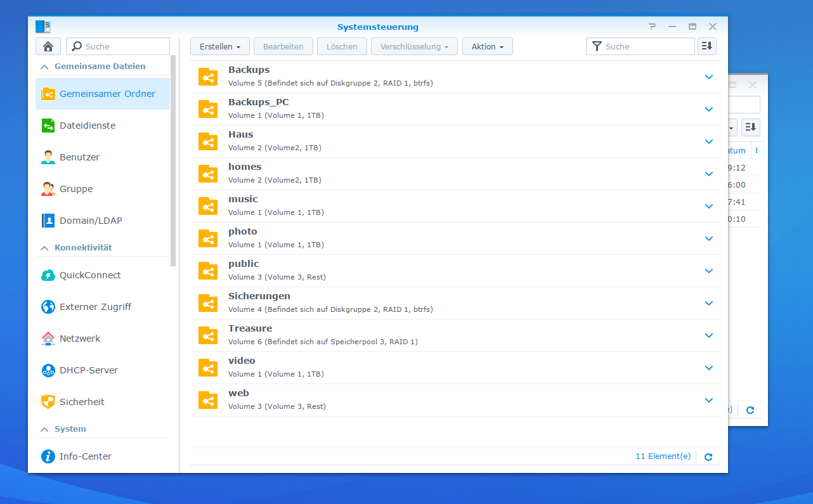
Task: Open Dateidienste in the sidebar
Action: [103, 126]
